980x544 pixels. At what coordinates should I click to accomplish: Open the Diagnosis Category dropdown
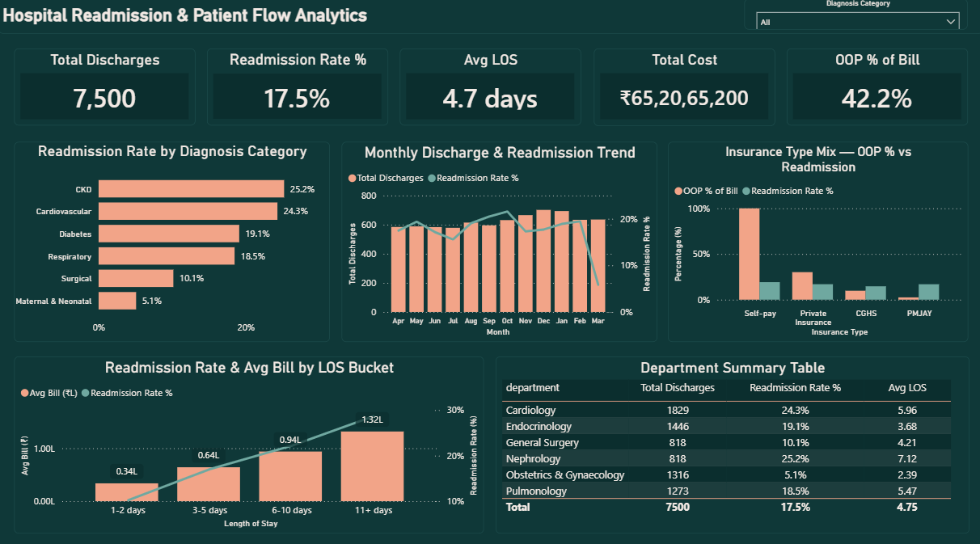coord(858,22)
